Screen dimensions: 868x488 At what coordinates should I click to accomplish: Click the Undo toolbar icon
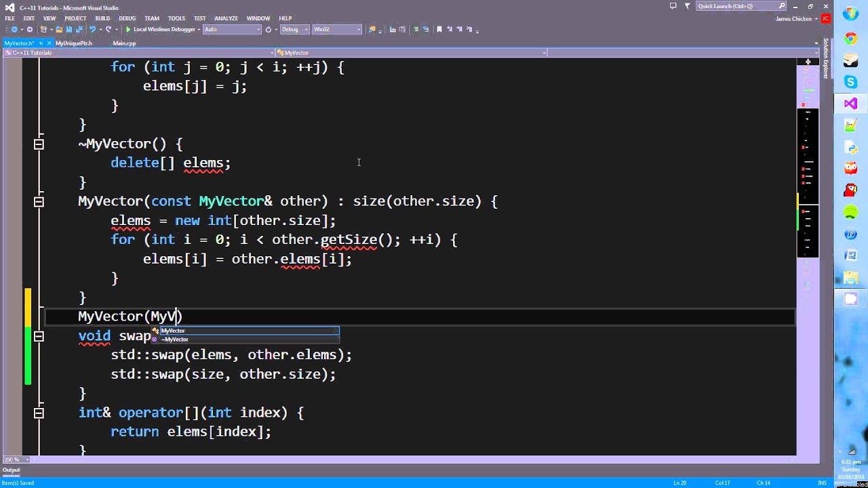coord(92,29)
